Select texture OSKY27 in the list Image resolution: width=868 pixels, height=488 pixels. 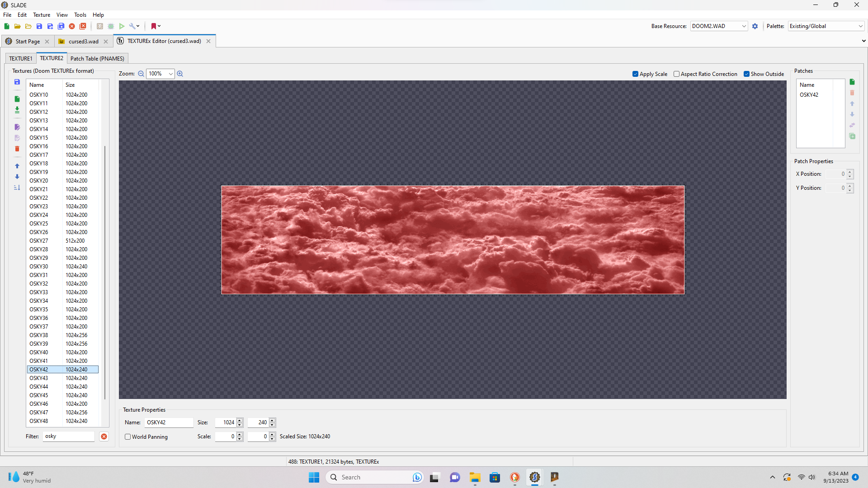pos(62,241)
